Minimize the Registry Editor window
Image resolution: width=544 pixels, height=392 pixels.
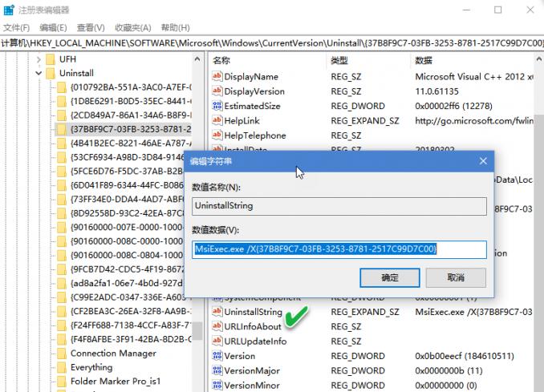click(466, 10)
